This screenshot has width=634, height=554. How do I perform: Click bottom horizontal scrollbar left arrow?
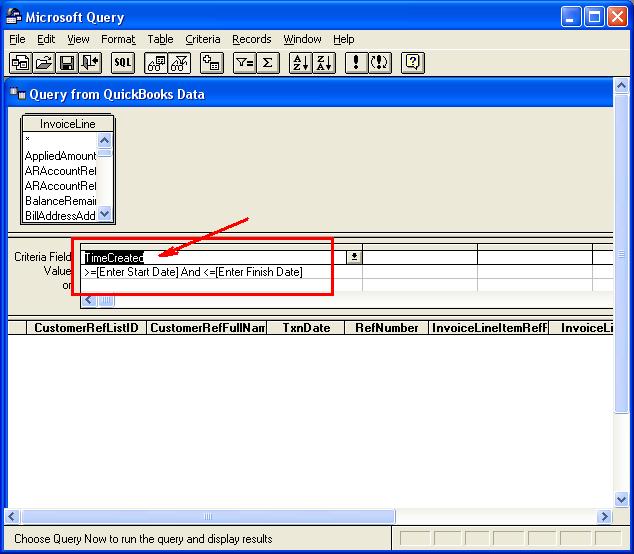point(12,516)
